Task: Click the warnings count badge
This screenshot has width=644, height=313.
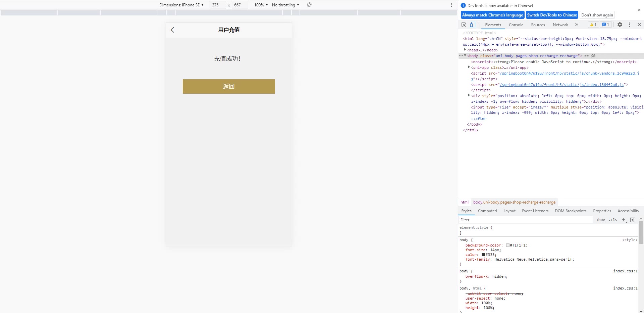Action: click(593, 25)
